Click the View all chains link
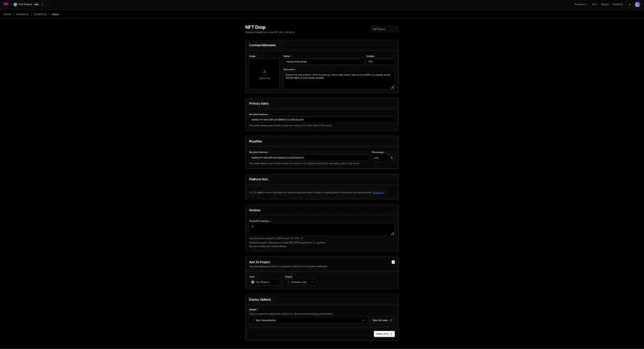 (x=382, y=320)
